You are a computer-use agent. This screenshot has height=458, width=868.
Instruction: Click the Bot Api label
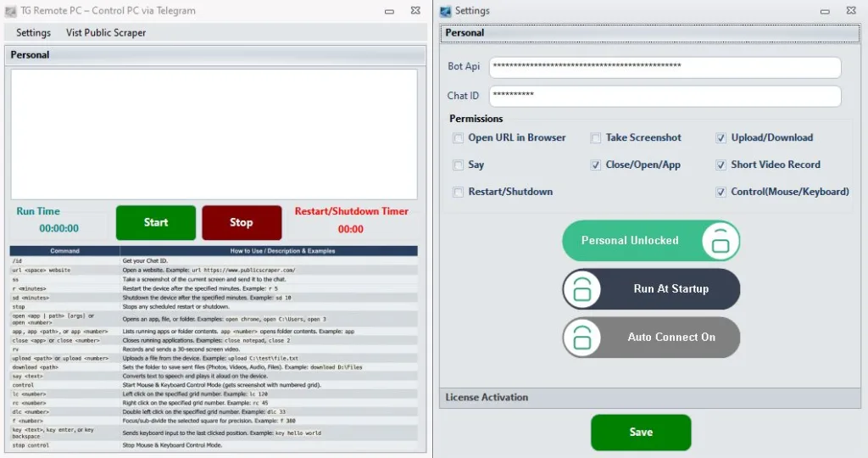point(464,66)
